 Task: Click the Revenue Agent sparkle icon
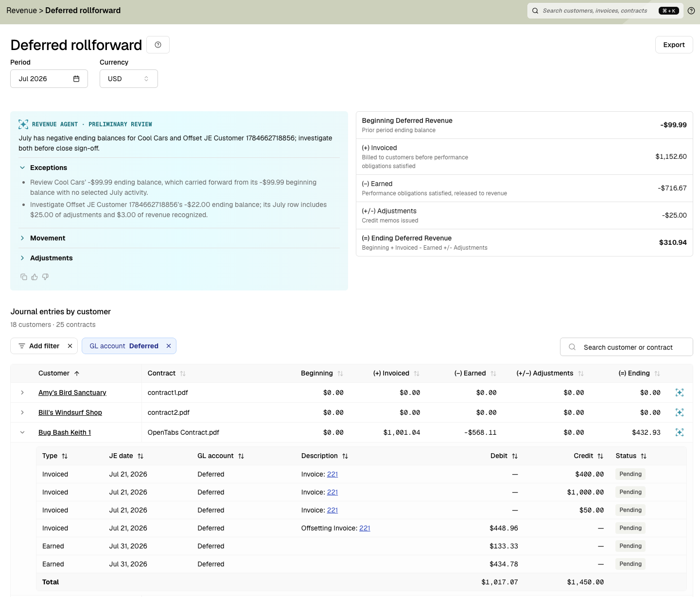point(23,124)
